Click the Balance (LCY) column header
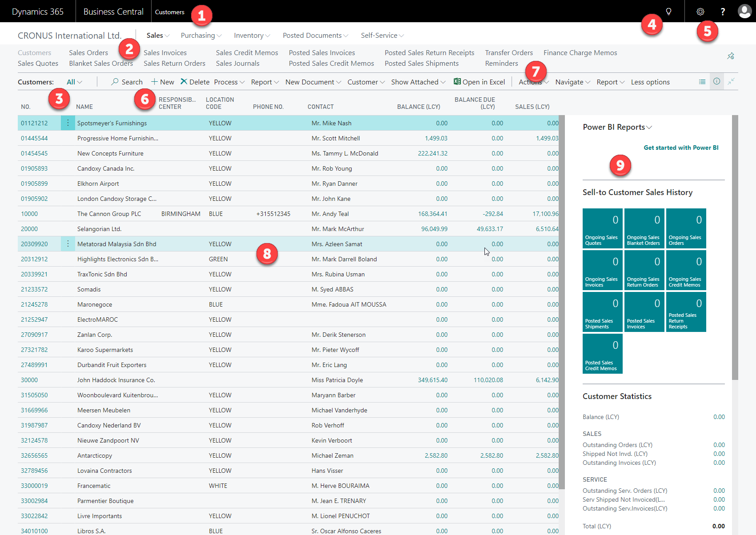756x535 pixels. click(x=419, y=107)
